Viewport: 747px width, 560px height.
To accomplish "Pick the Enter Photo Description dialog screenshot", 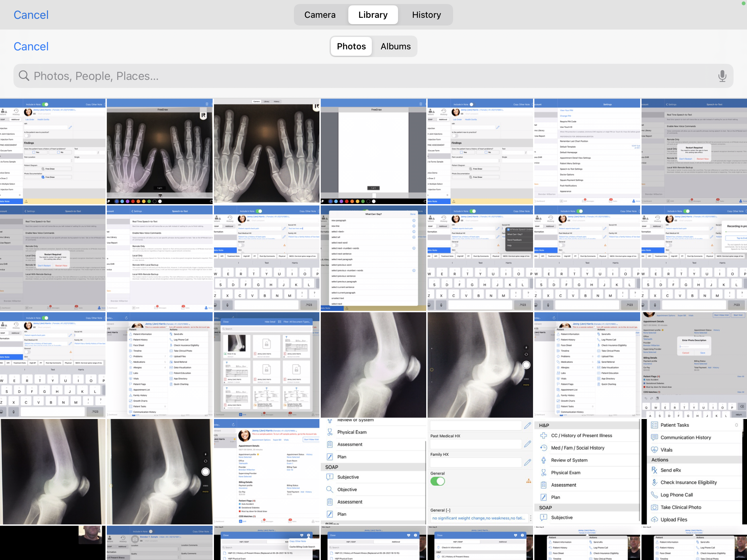I will click(x=694, y=365).
